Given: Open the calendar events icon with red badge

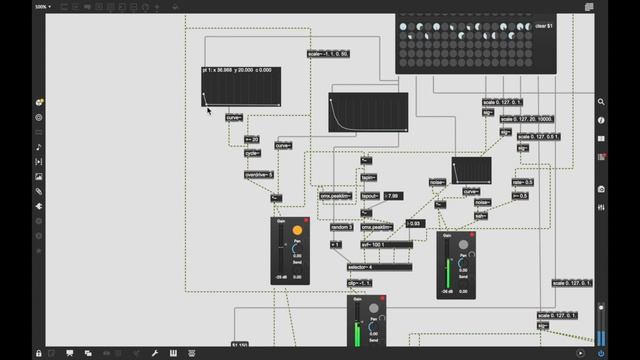Looking at the screenshot, I should point(602,157).
